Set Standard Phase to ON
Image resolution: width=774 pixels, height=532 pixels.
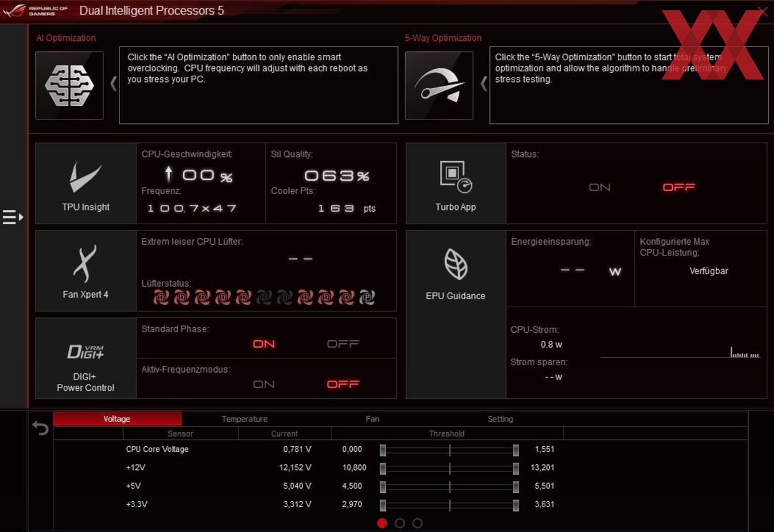[264, 344]
